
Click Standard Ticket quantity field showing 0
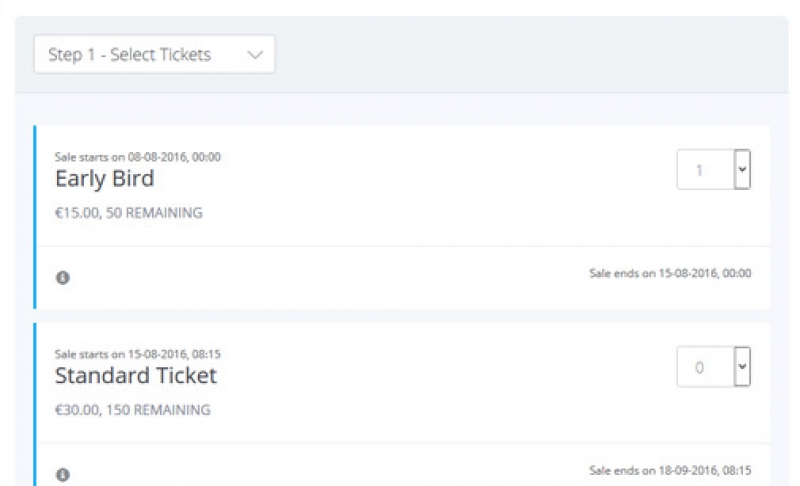point(706,367)
